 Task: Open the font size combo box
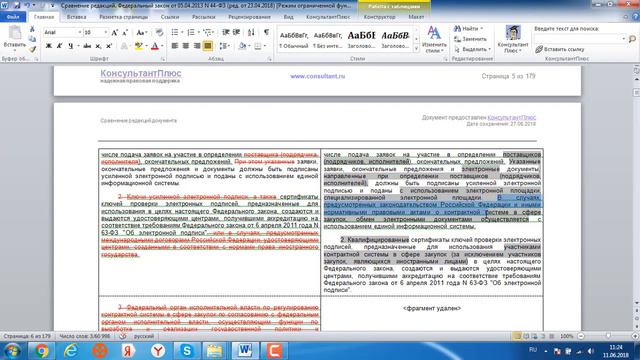(x=96, y=32)
